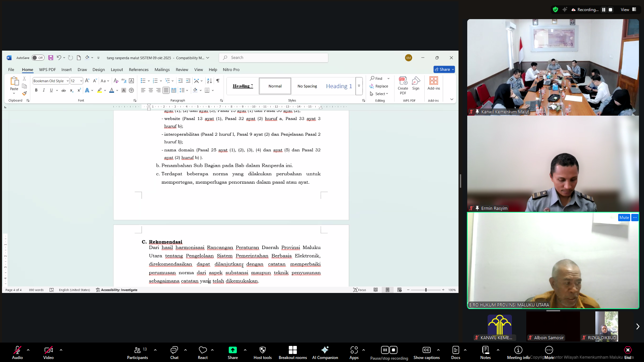Show paragraph marks pilcrow icon
This screenshot has width=644, height=362.
click(x=218, y=81)
